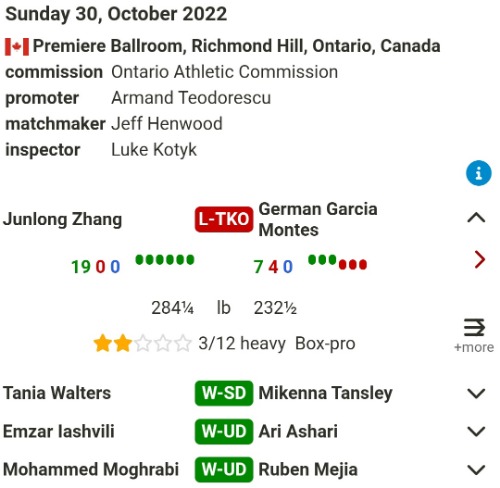Viewport: 500px width, 488px height.
Task: Expand the Tania Walters bout row
Action: click(476, 393)
